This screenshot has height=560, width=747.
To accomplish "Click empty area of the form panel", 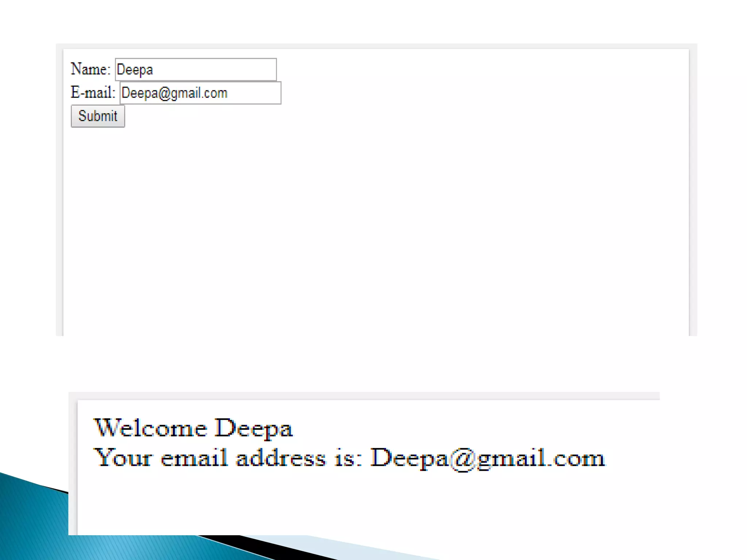I will click(376, 219).
